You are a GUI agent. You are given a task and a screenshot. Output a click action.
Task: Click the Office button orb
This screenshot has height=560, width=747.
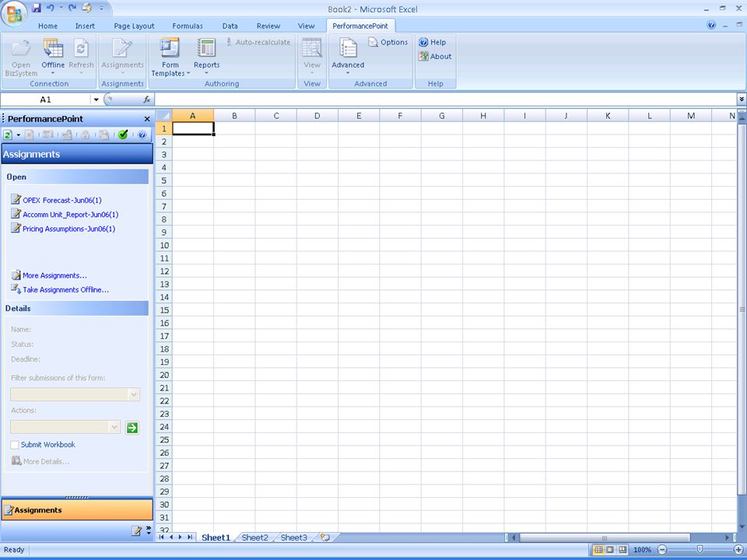point(14,13)
